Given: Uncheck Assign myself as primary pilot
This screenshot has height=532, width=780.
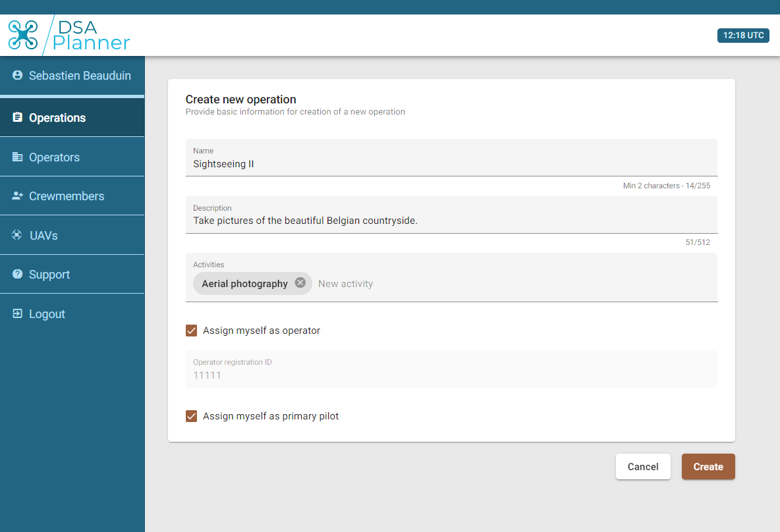Looking at the screenshot, I should 192,416.
